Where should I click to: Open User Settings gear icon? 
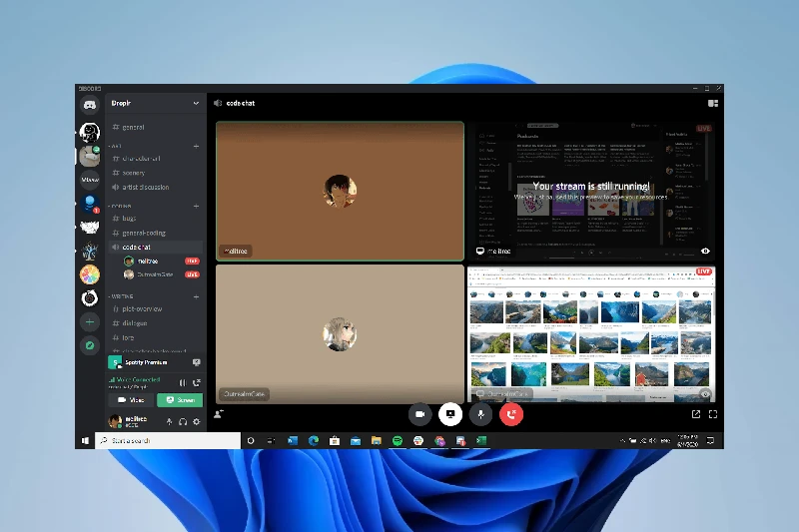pos(197,421)
